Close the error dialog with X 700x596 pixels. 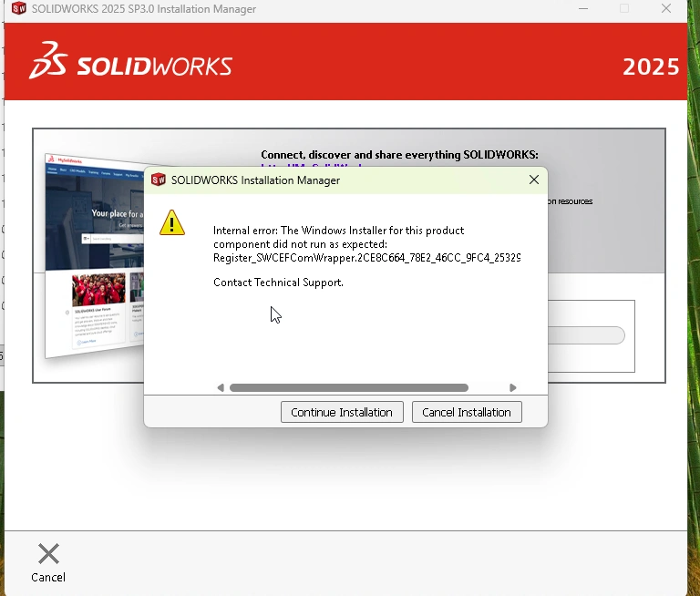[534, 180]
